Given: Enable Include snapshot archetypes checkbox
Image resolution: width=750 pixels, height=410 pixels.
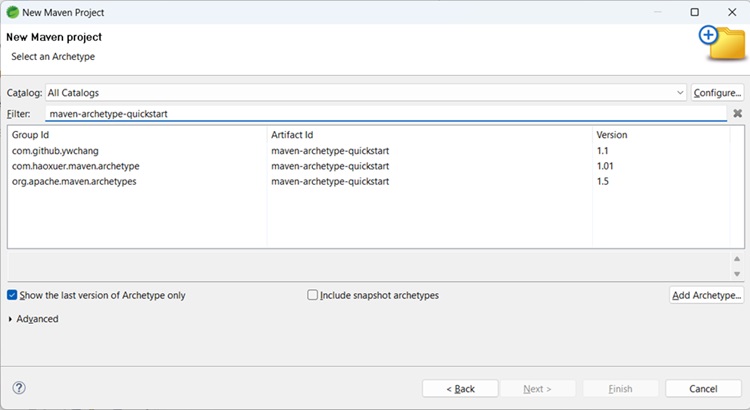Looking at the screenshot, I should pyautogui.click(x=313, y=295).
